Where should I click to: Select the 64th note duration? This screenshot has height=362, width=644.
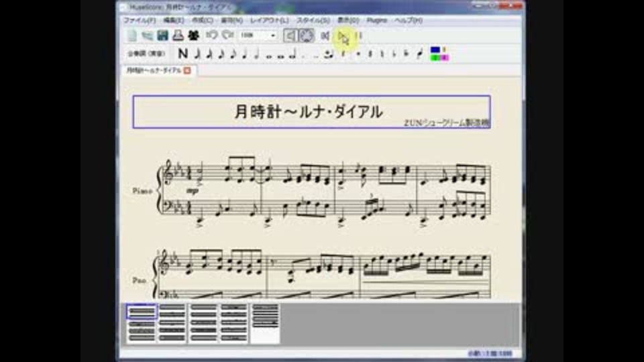pos(197,54)
